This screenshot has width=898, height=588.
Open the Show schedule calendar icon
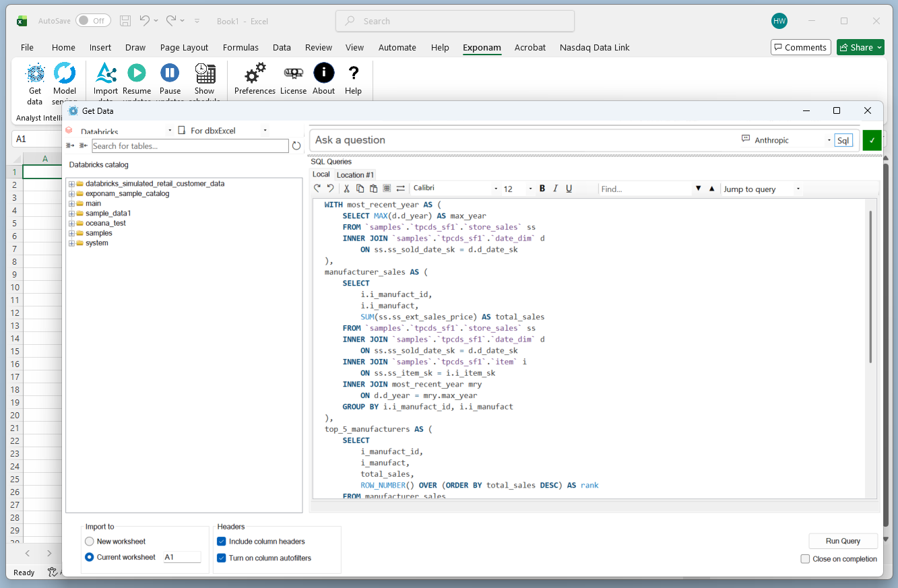click(204, 73)
